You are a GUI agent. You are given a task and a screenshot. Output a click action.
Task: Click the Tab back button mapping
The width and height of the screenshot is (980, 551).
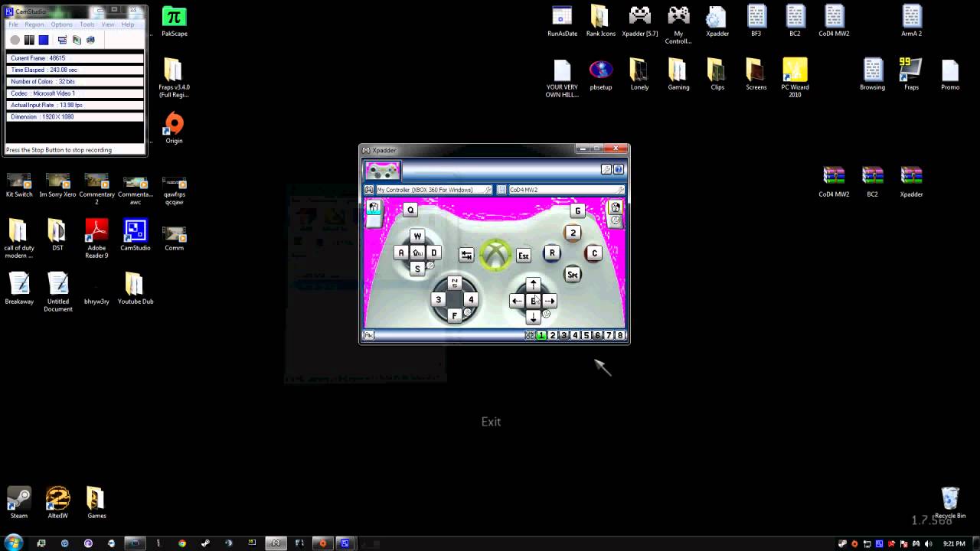coord(466,255)
